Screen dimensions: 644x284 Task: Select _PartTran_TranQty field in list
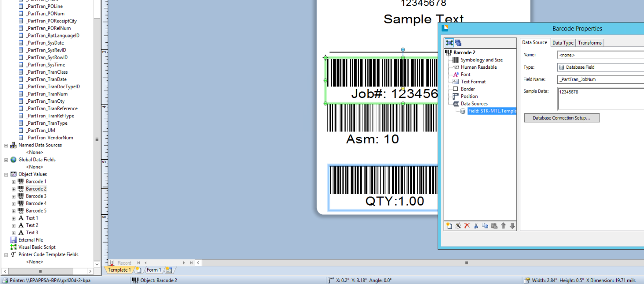point(45,101)
